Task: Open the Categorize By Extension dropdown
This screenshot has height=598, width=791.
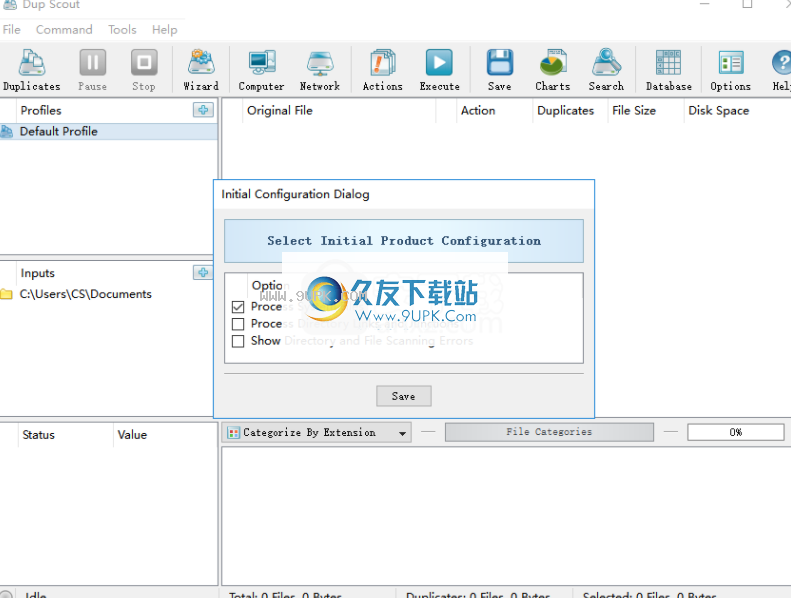Action: tap(316, 432)
